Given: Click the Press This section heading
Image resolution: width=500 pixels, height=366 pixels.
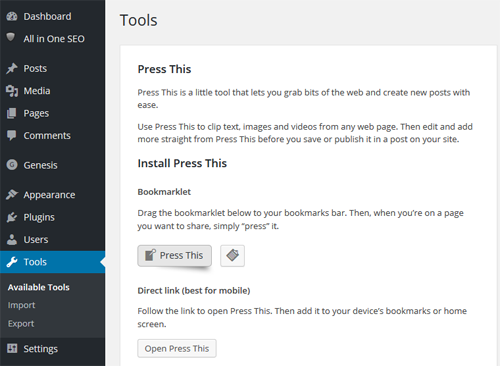Looking at the screenshot, I should [x=164, y=69].
